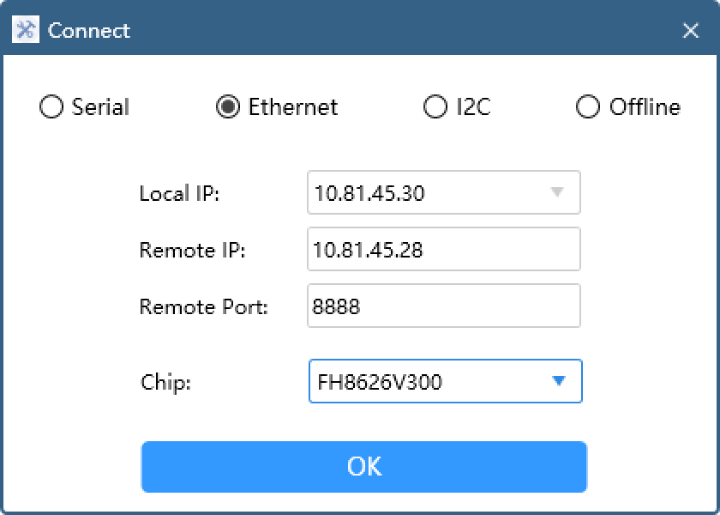This screenshot has width=720, height=515.
Task: Click the Connect window title text
Action: click(x=89, y=31)
